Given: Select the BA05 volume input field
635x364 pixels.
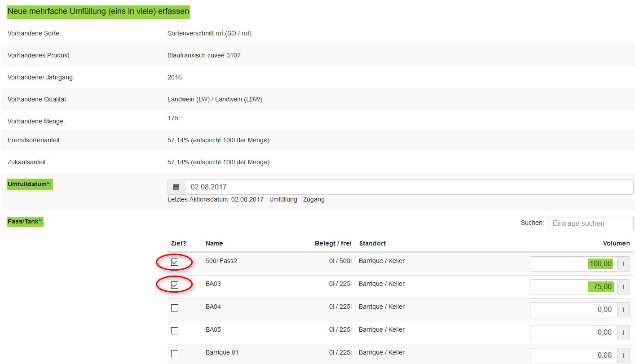Looking at the screenshot, I should click(x=573, y=333).
